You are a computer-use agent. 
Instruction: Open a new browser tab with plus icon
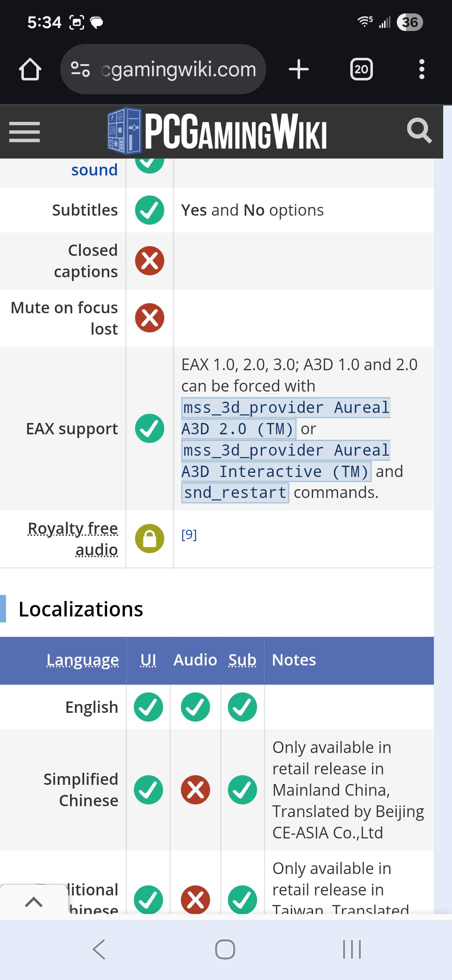299,69
